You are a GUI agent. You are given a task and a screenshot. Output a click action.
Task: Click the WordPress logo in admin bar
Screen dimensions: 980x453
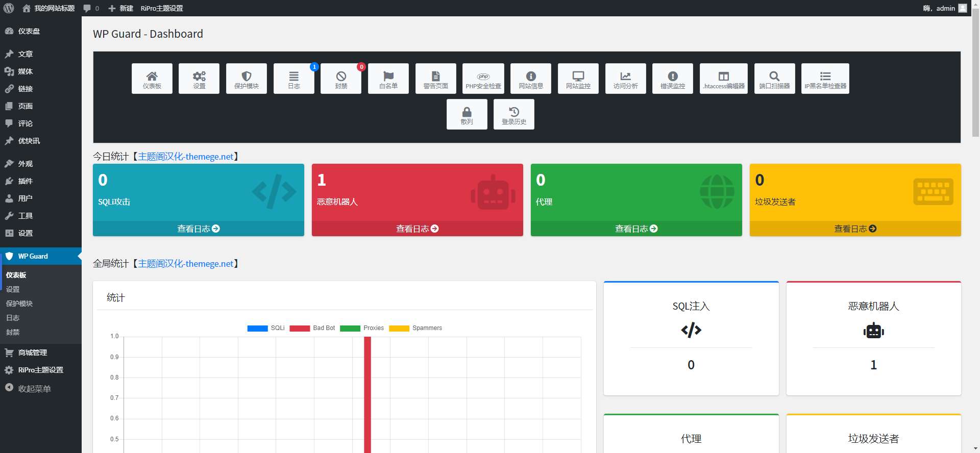coord(9,8)
